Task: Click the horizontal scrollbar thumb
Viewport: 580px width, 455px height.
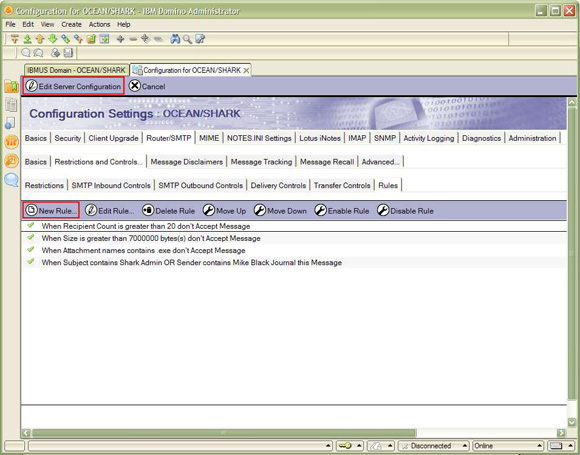Action: (224, 432)
